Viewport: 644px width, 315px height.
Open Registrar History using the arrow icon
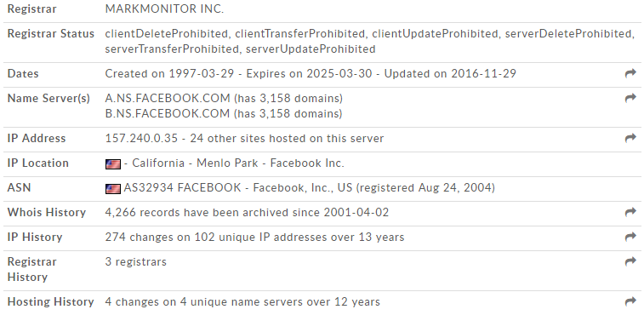coord(630,261)
